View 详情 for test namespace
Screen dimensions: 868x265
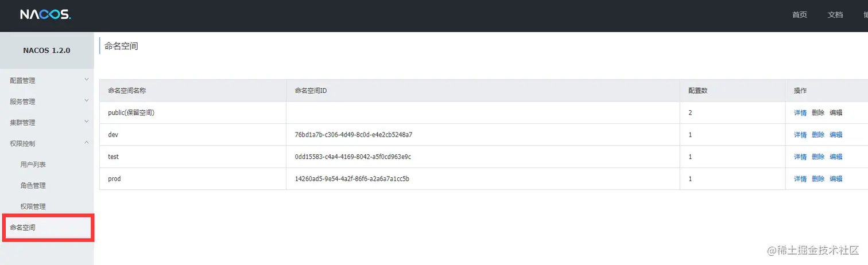pyautogui.click(x=800, y=157)
